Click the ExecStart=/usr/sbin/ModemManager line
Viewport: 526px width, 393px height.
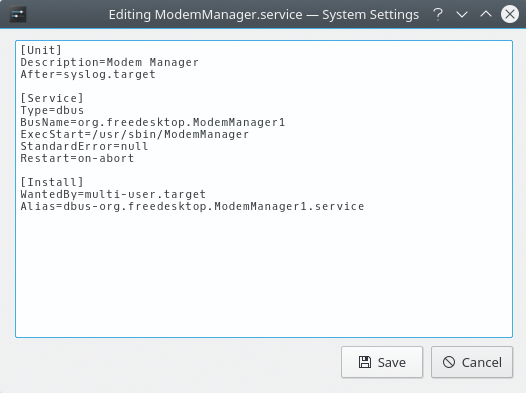point(135,134)
